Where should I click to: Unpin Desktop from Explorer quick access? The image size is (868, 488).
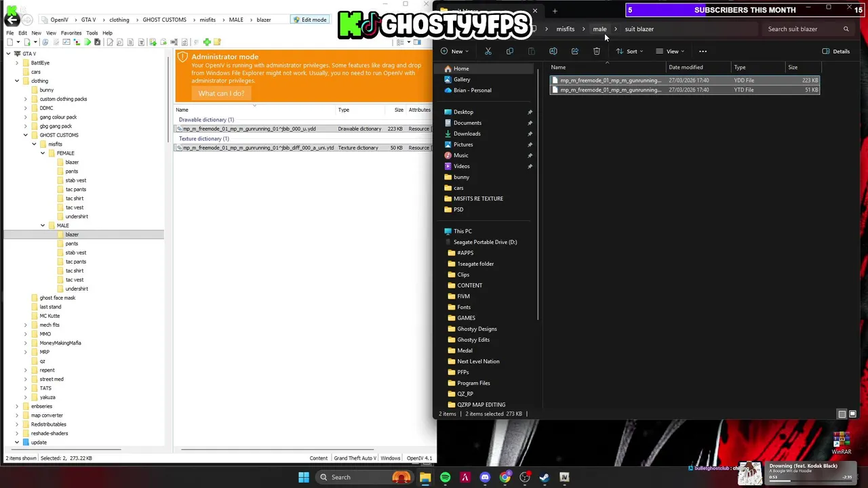[x=530, y=112]
